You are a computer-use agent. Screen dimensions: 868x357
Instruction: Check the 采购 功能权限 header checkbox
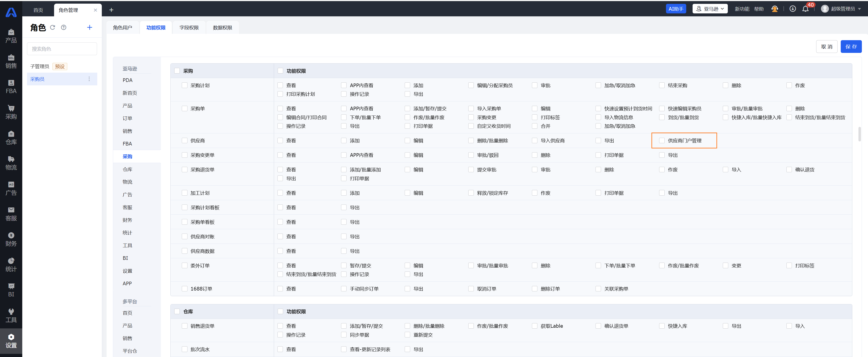(280, 71)
